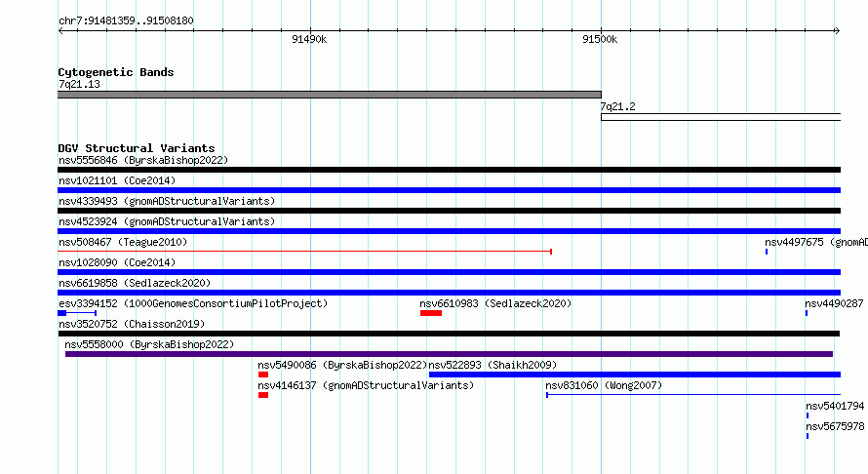Screen dimensions: 868x474
Task: Click the nsv4497675 variant label
Action: coord(816,242)
